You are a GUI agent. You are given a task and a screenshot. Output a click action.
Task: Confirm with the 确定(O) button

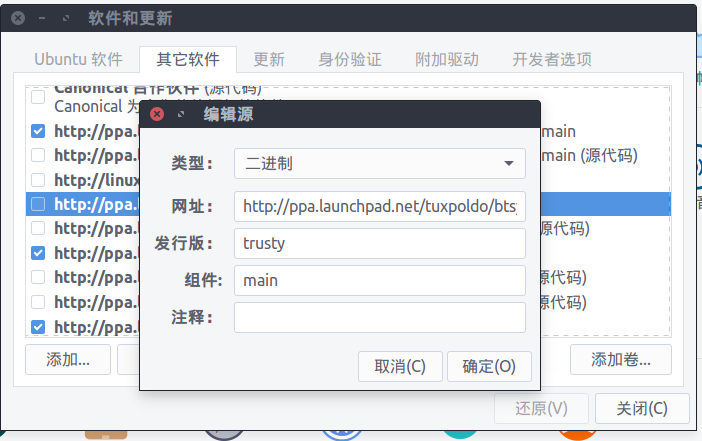click(x=489, y=367)
